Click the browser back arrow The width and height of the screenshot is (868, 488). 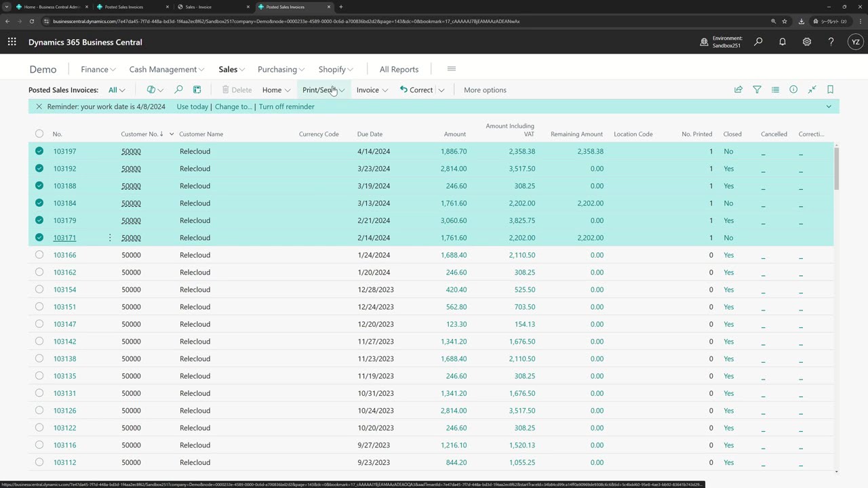(7, 21)
